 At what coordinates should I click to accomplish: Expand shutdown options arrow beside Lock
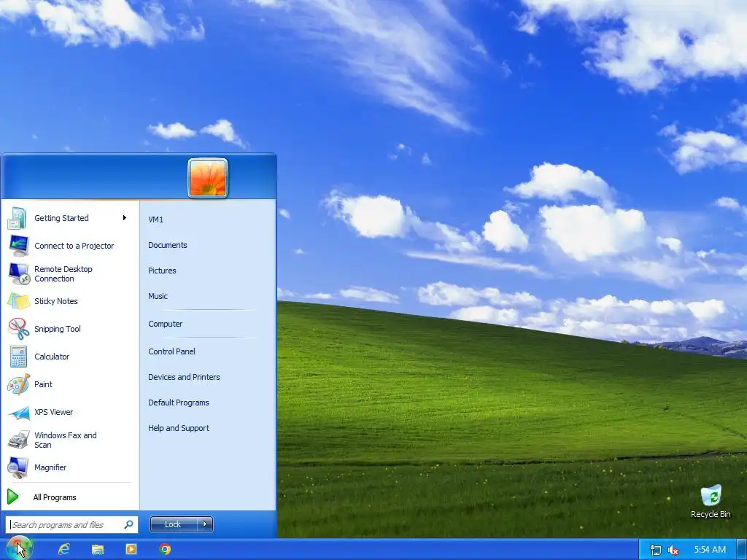click(x=205, y=524)
